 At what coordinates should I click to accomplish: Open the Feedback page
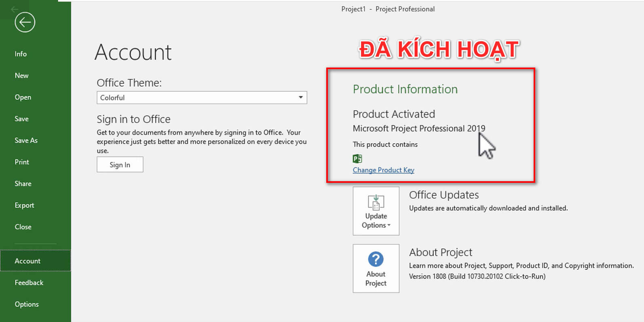[x=29, y=283]
